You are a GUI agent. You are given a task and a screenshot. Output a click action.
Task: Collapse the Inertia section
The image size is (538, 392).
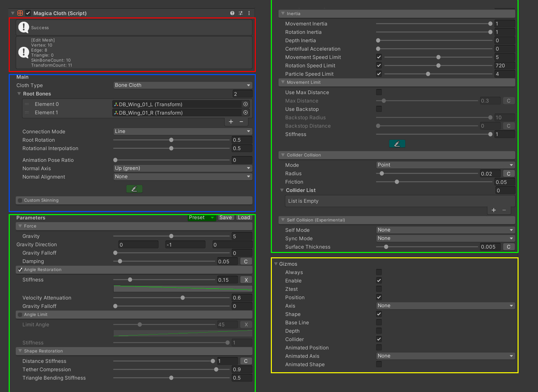point(283,14)
